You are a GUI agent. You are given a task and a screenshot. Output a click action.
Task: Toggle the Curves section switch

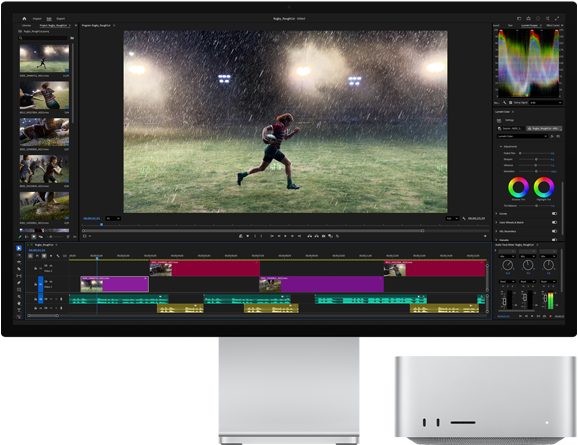pyautogui.click(x=554, y=213)
